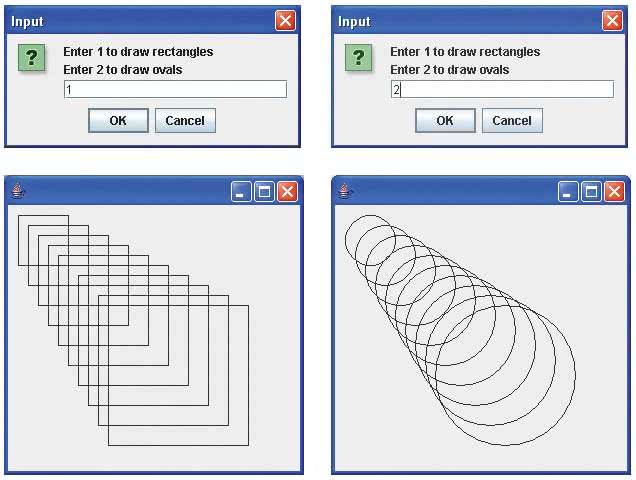This screenshot has width=636, height=480.
Task: Focus the input field containing 1
Action: pos(175,89)
